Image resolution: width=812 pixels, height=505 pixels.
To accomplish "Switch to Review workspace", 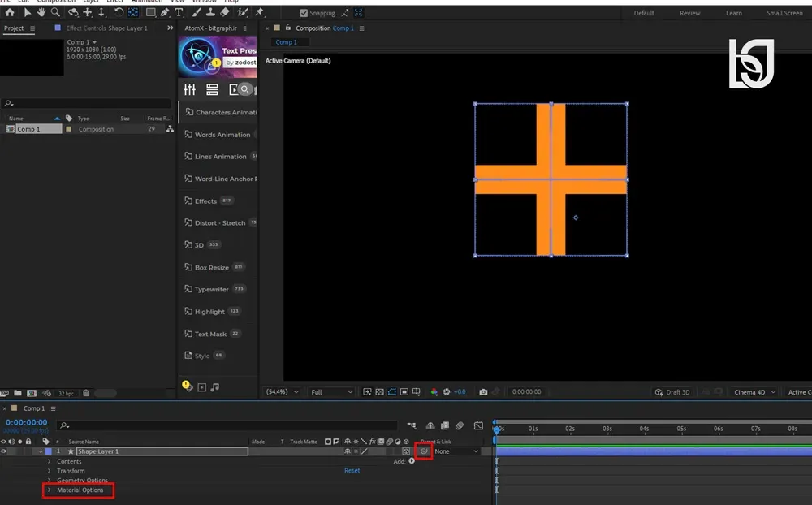I will tap(689, 13).
